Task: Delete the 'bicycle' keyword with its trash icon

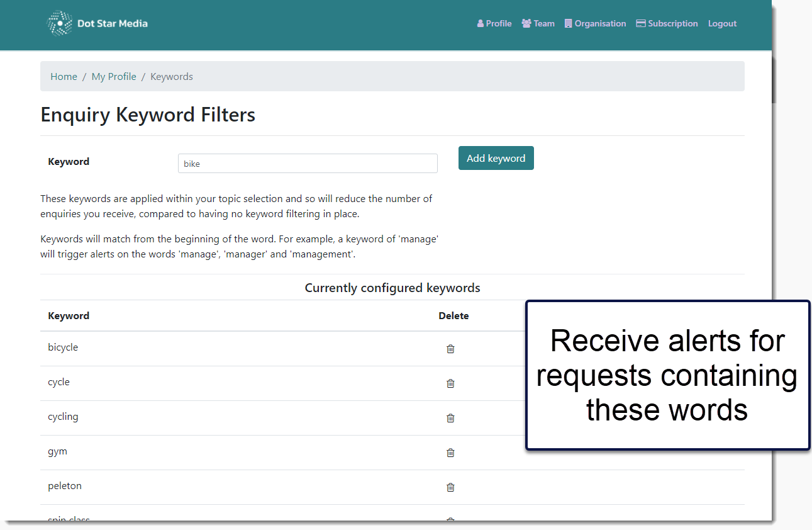Action: click(450, 348)
